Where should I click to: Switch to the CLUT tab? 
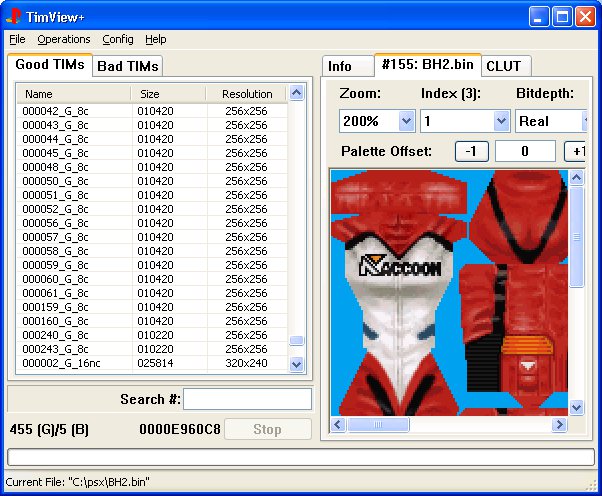coord(507,66)
